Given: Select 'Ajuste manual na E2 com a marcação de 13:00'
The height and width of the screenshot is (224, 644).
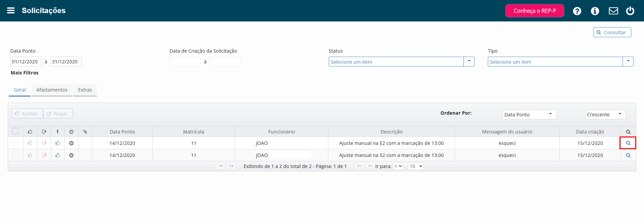Looking at the screenshot, I should tap(392, 143).
